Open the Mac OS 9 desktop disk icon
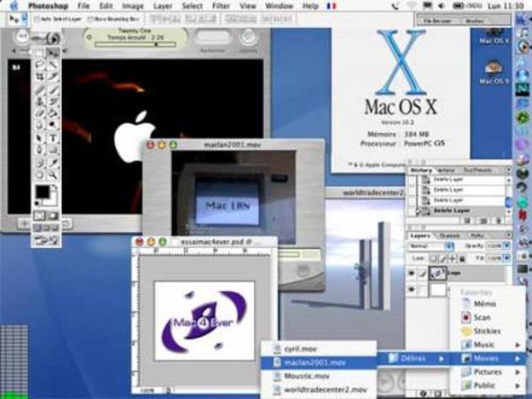 coord(494,72)
